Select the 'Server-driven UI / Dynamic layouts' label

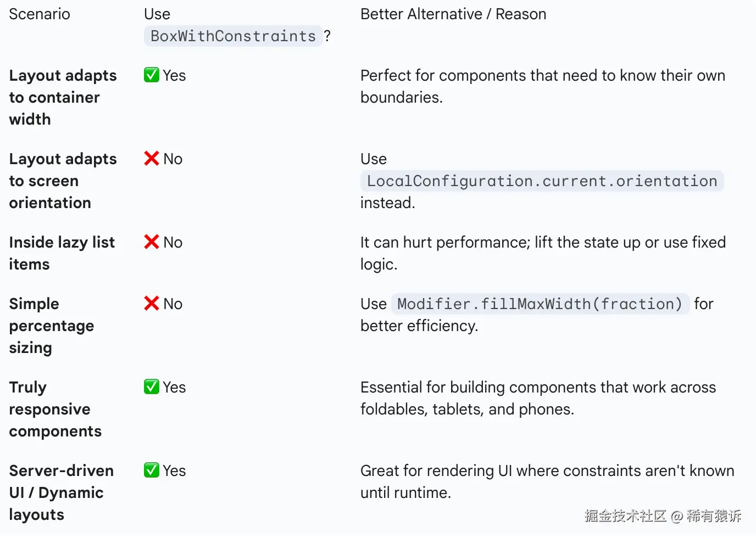tap(61, 492)
